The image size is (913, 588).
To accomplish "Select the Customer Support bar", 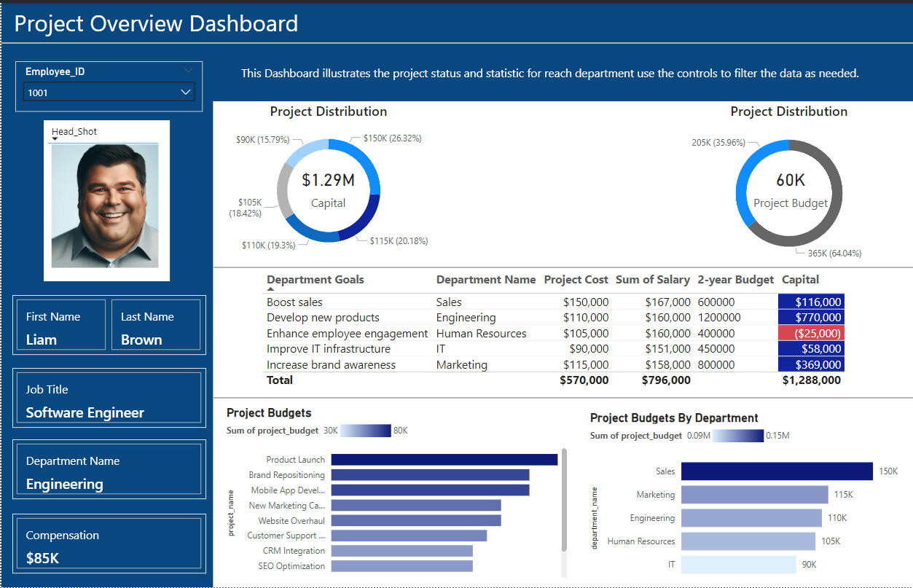I will 409,536.
